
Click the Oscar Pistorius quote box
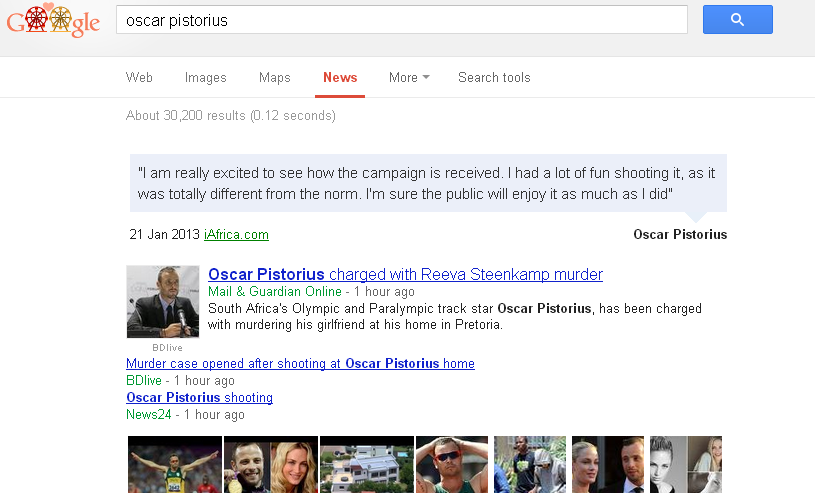[x=428, y=183]
